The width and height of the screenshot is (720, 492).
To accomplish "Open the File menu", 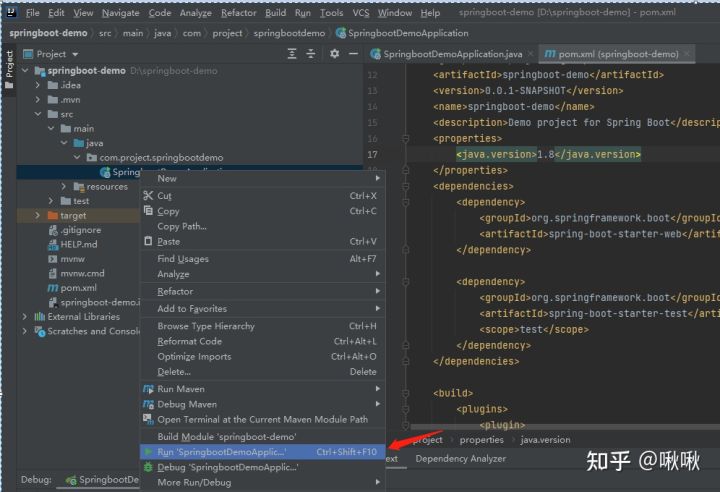I will (33, 13).
